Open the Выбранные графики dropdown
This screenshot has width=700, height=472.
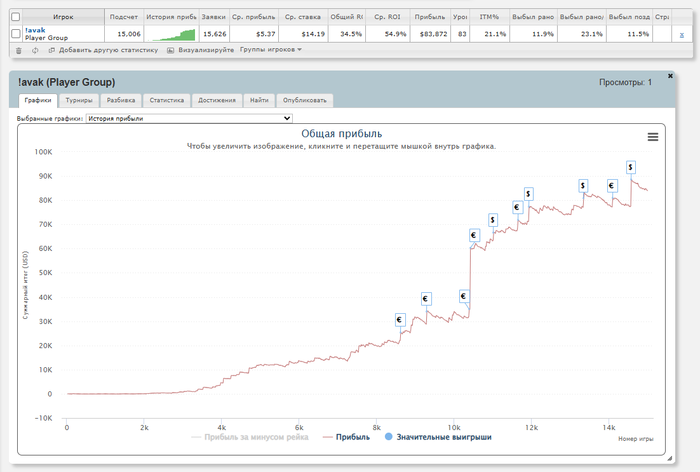(189, 118)
